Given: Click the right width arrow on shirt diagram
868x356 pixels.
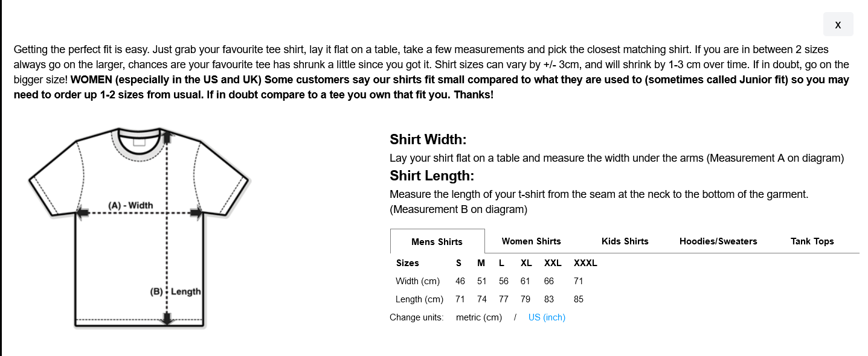Looking at the screenshot, I should (x=196, y=212).
